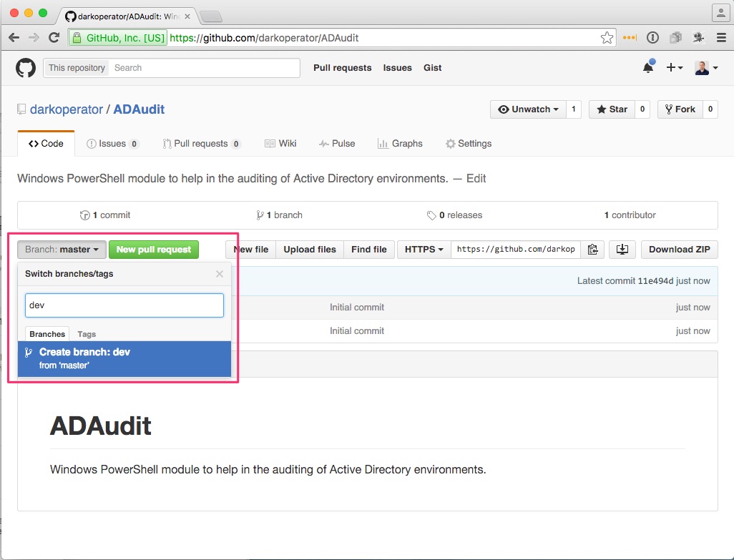Image resolution: width=734 pixels, height=560 pixels.
Task: View the 1 commit history
Action: coord(105,215)
